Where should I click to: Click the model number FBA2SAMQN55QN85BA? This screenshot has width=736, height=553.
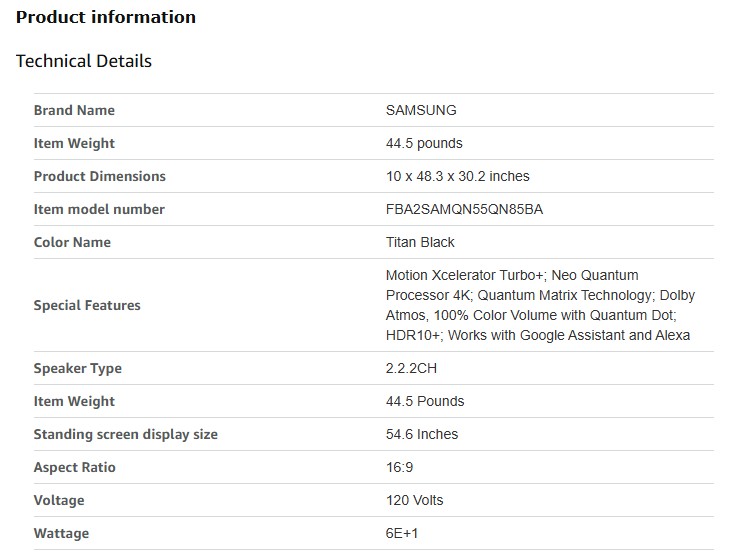[x=465, y=209]
